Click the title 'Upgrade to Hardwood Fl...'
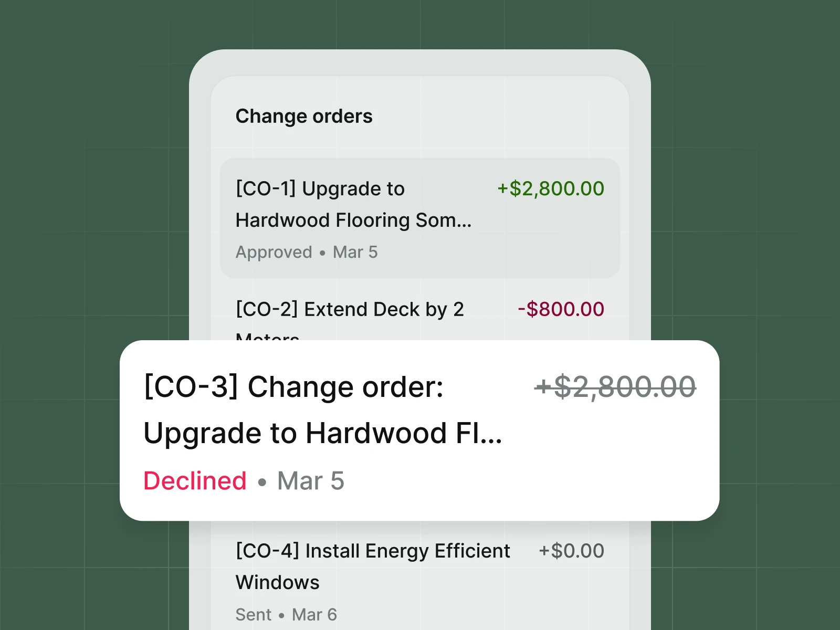Image resolution: width=840 pixels, height=630 pixels. [x=323, y=433]
